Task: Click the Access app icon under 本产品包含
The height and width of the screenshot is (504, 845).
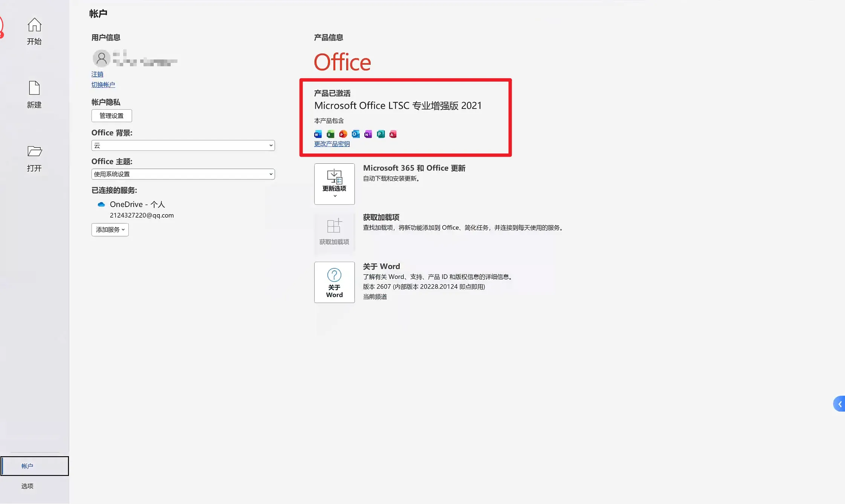Action: pyautogui.click(x=393, y=134)
